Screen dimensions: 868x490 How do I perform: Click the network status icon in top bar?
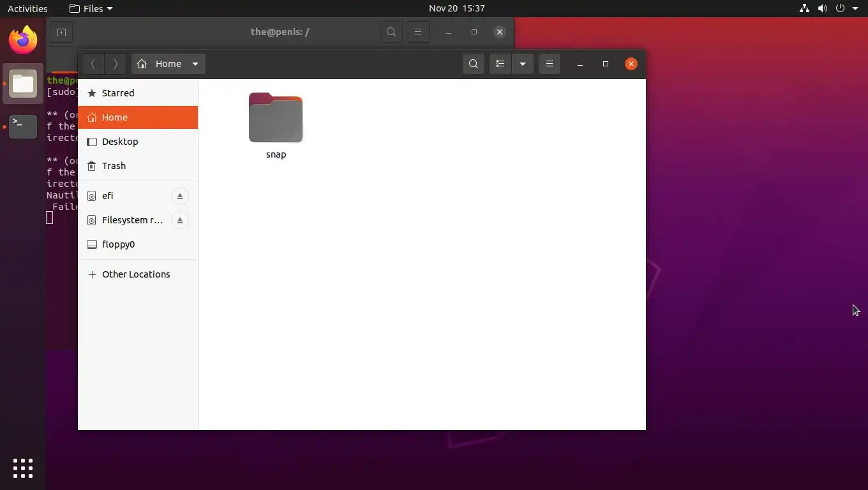point(804,8)
